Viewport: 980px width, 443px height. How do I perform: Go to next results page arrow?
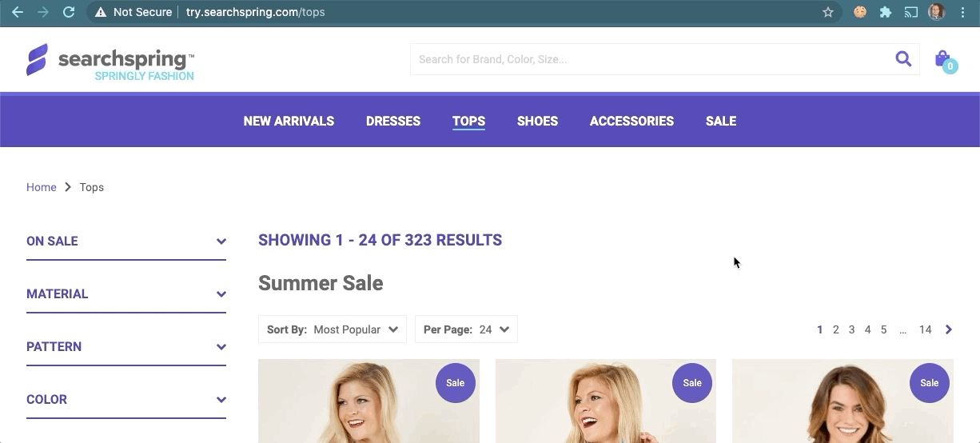pos(949,329)
